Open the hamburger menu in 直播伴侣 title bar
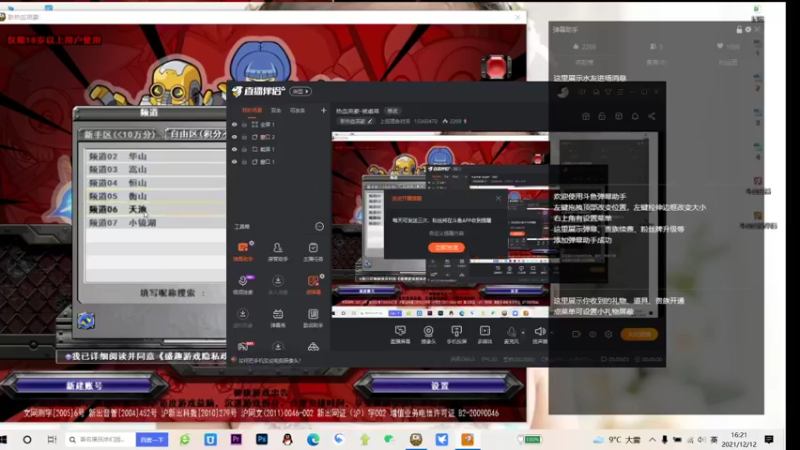The width and height of the screenshot is (800, 450). [x=620, y=92]
